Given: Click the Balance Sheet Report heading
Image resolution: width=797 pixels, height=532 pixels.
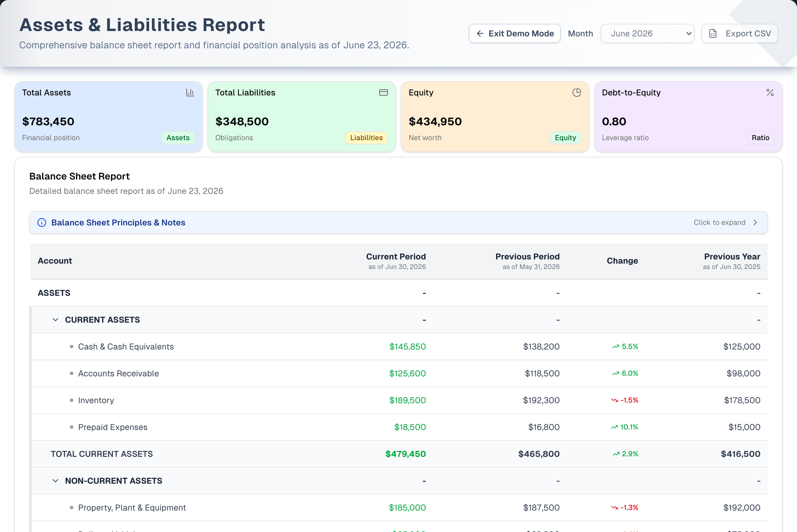Looking at the screenshot, I should tap(79, 176).
